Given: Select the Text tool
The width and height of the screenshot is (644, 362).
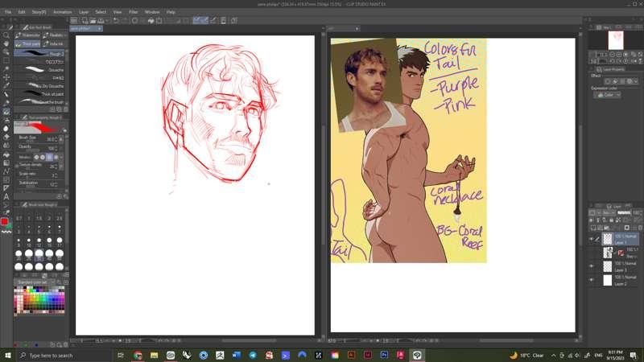Looking at the screenshot, I should coord(6,196).
